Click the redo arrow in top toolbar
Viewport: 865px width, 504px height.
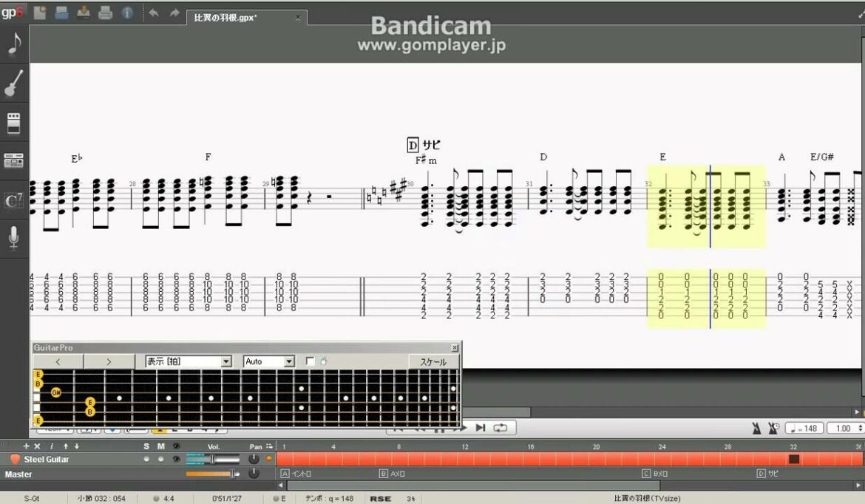click(x=174, y=13)
